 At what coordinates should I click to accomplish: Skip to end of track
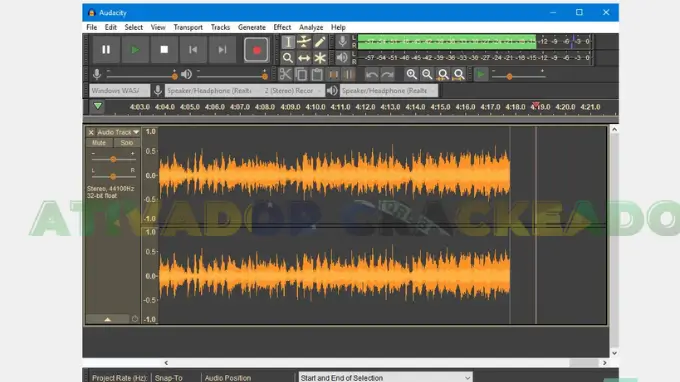[222, 50]
